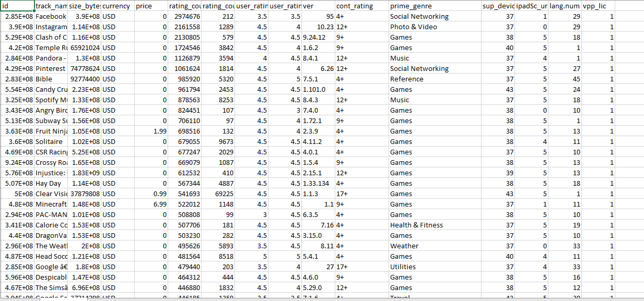Click the 'Pandora -' track name cell
644x301 pixels.
(51, 58)
